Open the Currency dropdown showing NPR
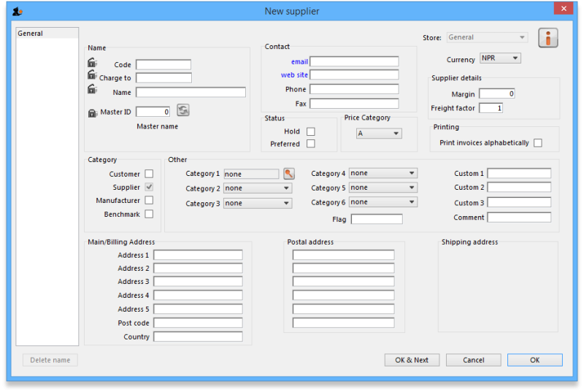Screen dimensions: 584x392 (x=500, y=58)
